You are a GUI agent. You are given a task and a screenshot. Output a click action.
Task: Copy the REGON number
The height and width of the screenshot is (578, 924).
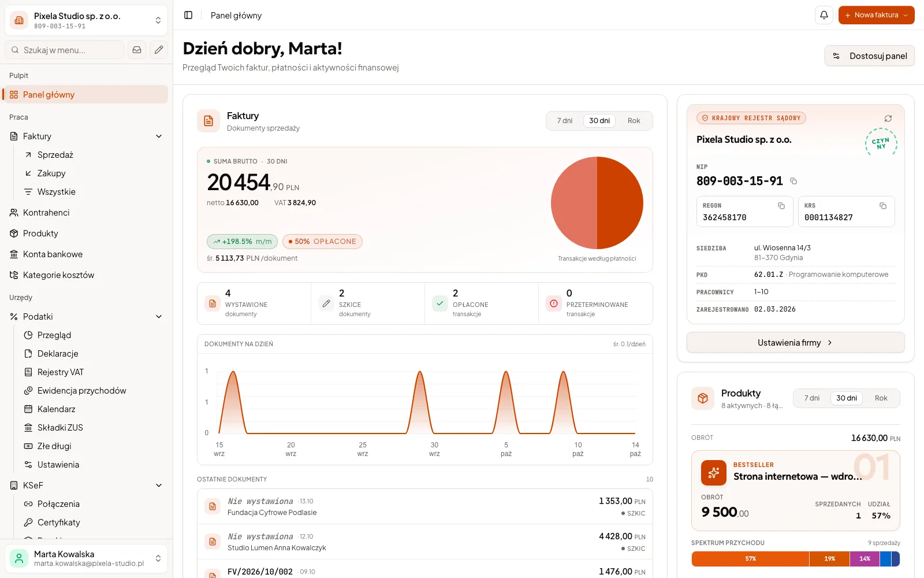pos(781,206)
